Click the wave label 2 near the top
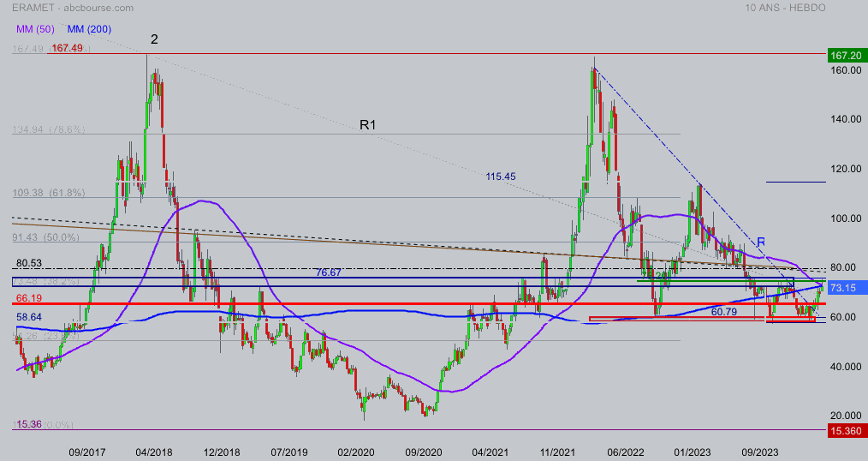The width and height of the screenshot is (868, 461). [x=154, y=39]
